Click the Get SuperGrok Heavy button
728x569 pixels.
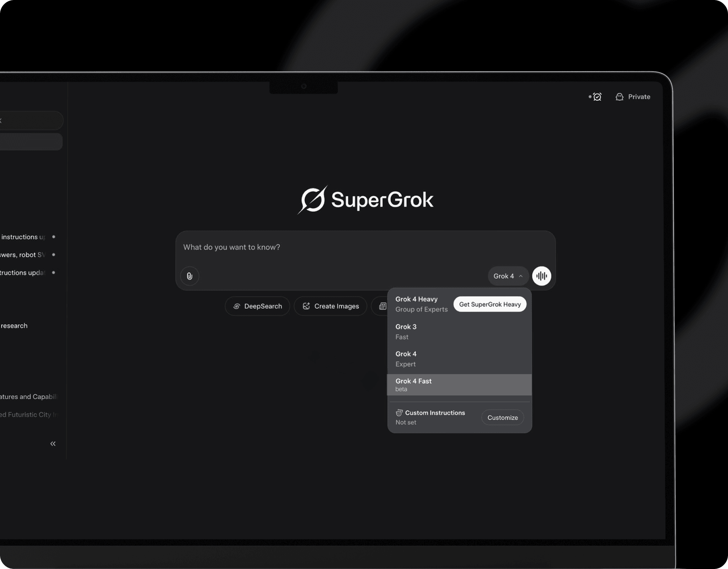coord(489,304)
